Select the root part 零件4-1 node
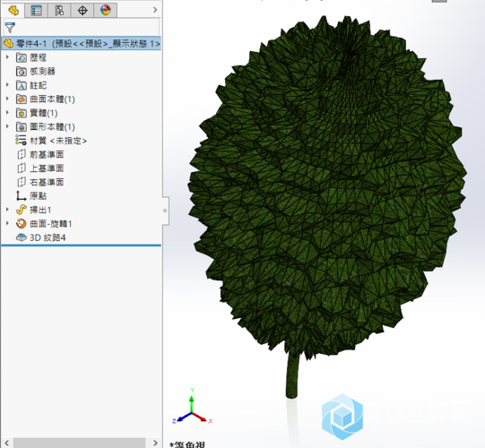The height and width of the screenshot is (448, 485). click(x=82, y=44)
